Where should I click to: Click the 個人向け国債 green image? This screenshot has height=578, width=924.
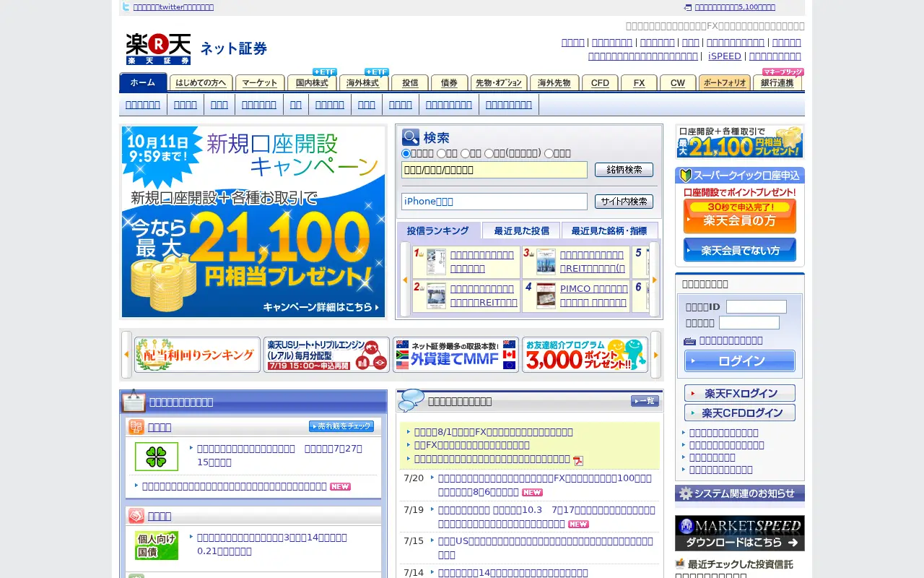(157, 545)
